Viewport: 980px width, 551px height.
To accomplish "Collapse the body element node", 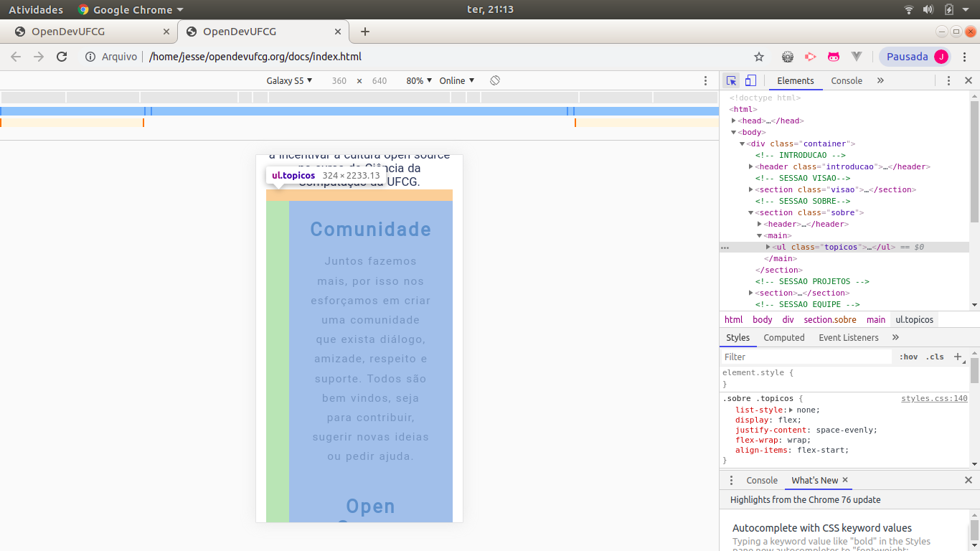I will [734, 132].
